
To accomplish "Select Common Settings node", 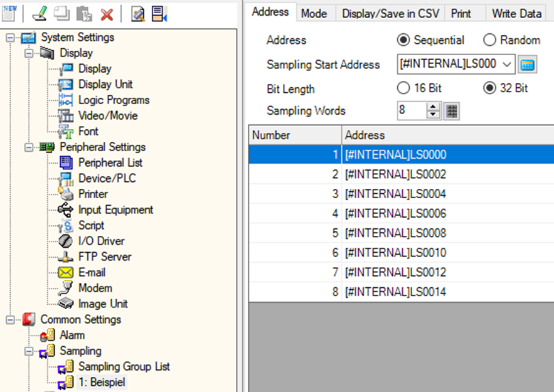I will pos(80,320).
